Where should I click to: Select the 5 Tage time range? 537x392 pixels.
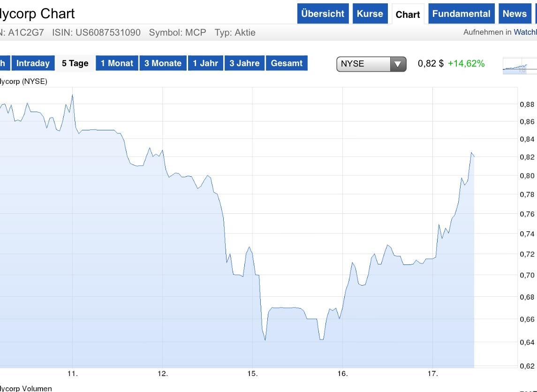(75, 63)
